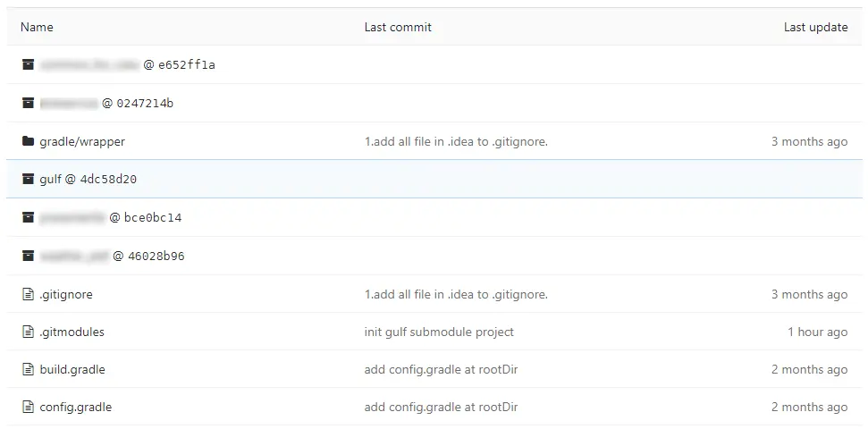Screen dimensions: 868x429
Task: Click the submodule icon beside commit bce0bc14
Action: tap(29, 217)
